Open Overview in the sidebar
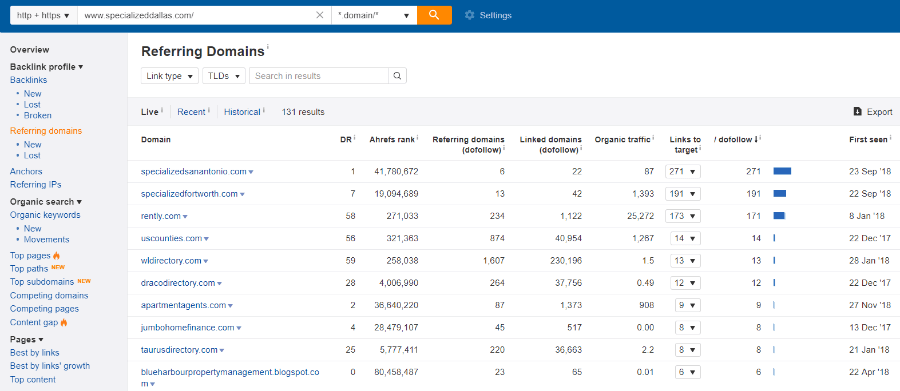 (29, 50)
